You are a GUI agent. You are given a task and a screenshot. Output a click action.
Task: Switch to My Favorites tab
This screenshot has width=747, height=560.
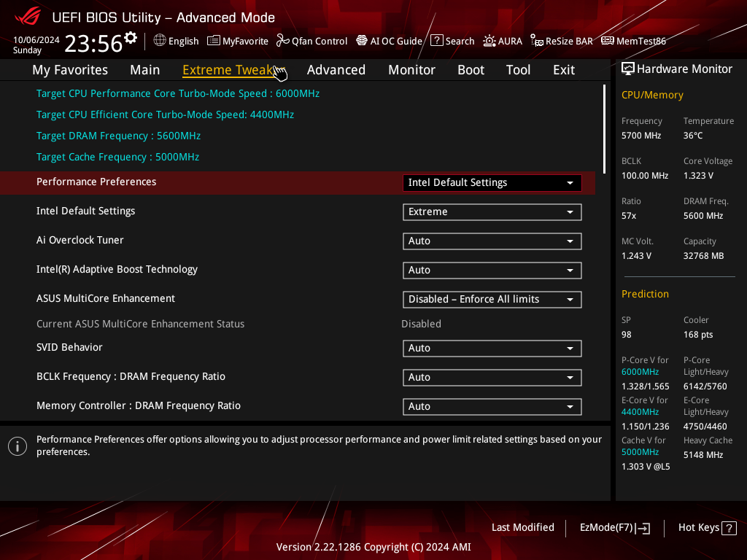[x=70, y=70]
